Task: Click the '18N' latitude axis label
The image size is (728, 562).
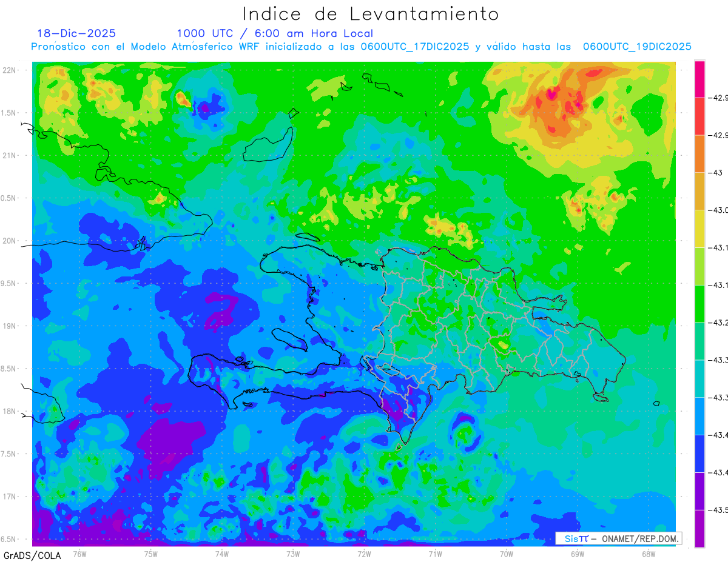Action: point(9,412)
